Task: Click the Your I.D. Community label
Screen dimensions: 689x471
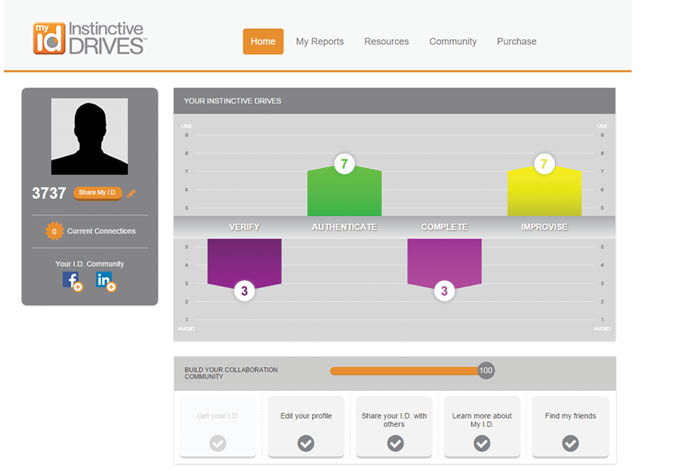Action: [x=90, y=264]
